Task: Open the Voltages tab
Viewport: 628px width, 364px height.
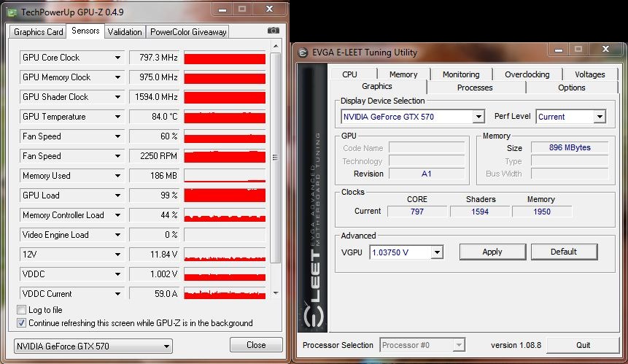Action: pos(590,74)
